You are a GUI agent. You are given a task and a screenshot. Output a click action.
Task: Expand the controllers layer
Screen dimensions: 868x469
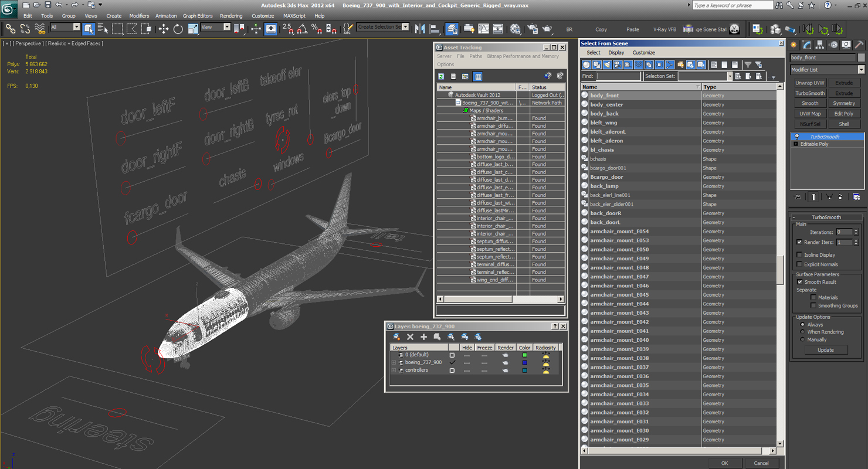pos(394,371)
